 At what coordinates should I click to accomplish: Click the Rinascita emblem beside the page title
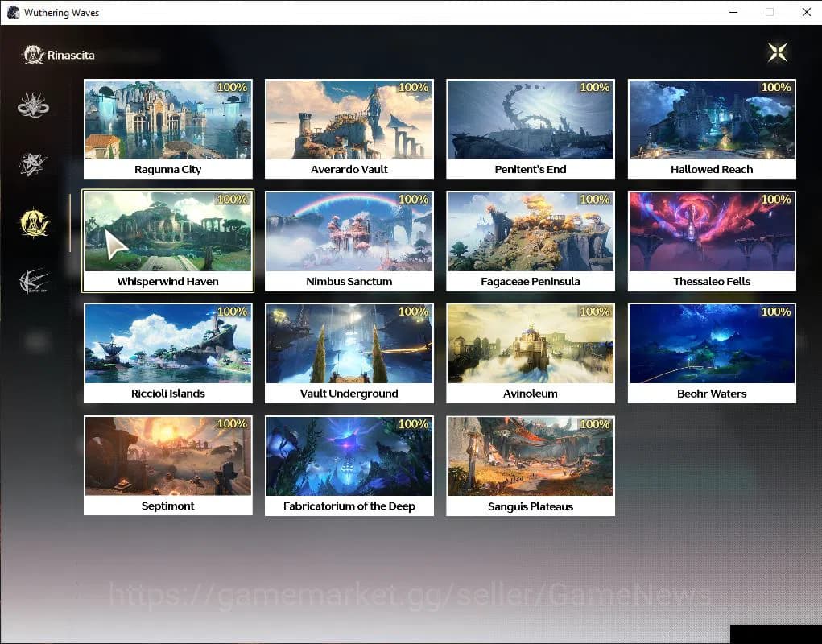pos(32,54)
